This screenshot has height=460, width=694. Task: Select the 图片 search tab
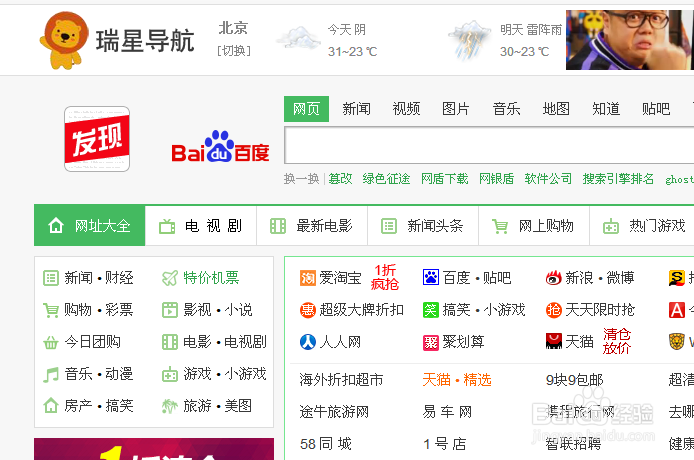click(x=456, y=108)
